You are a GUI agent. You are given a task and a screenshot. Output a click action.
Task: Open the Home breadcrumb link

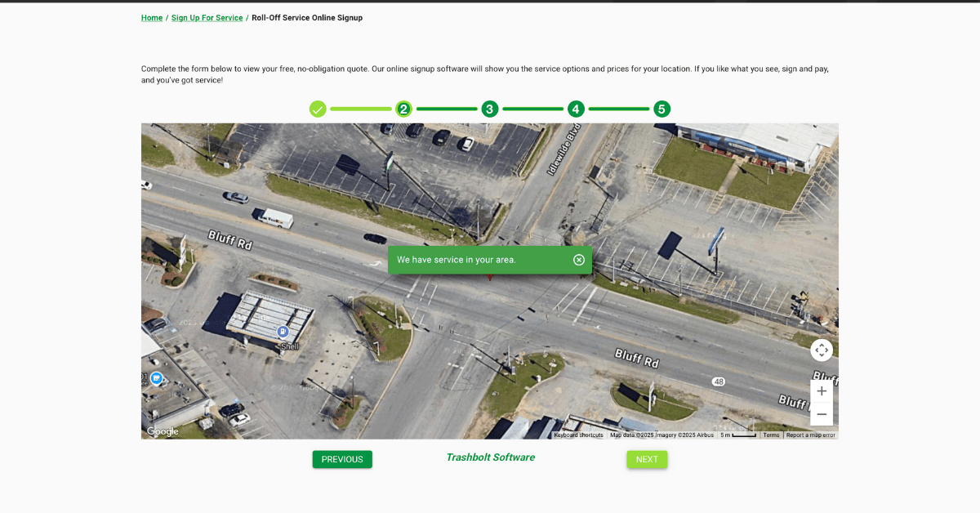151,17
